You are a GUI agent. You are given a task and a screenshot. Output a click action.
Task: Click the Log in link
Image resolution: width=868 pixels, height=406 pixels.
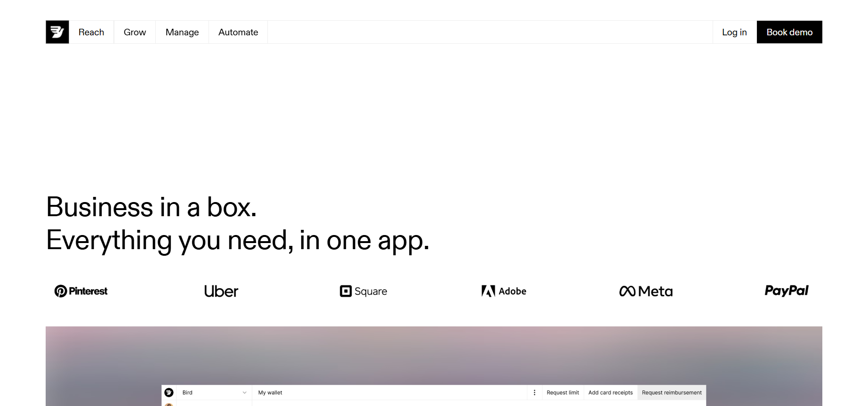734,32
